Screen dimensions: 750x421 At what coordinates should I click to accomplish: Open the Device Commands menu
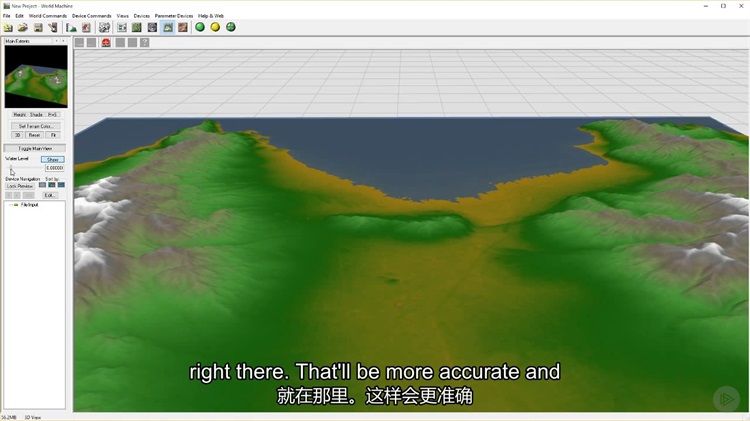(x=91, y=16)
